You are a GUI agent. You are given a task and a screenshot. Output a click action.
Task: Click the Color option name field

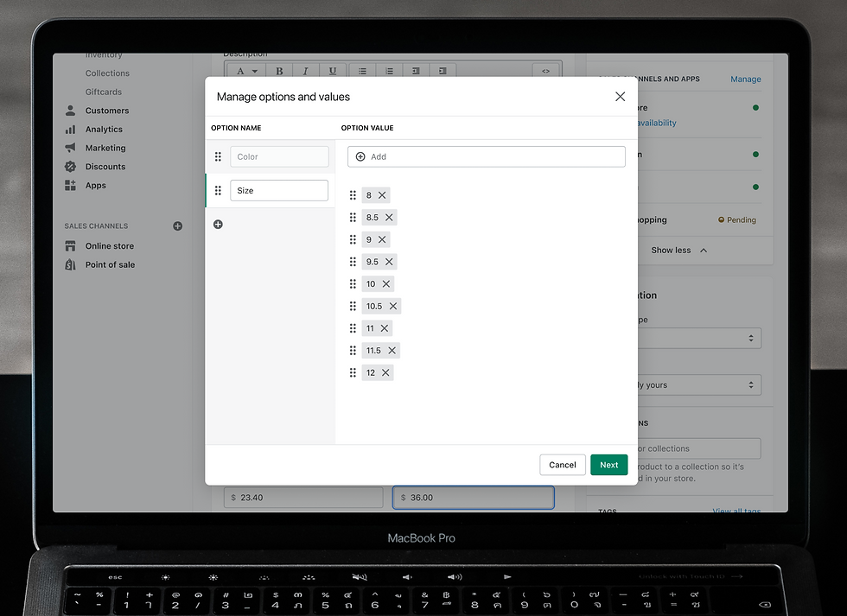279,156
